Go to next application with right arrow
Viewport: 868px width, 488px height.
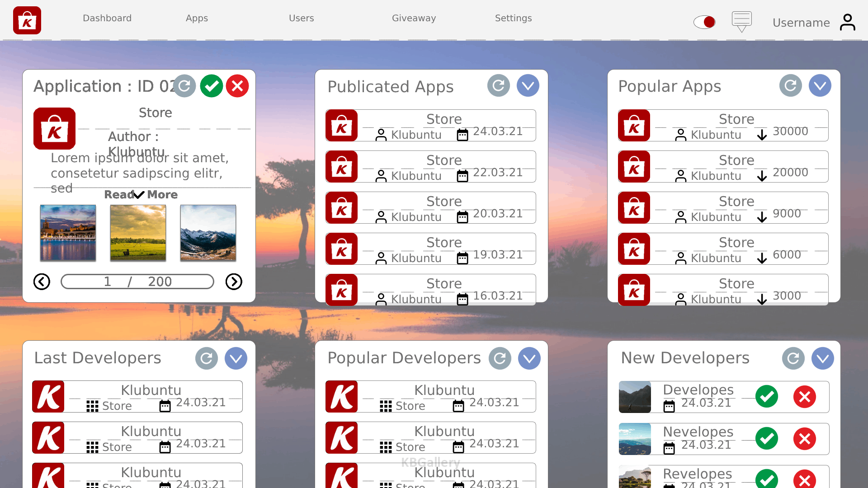pos(234,282)
